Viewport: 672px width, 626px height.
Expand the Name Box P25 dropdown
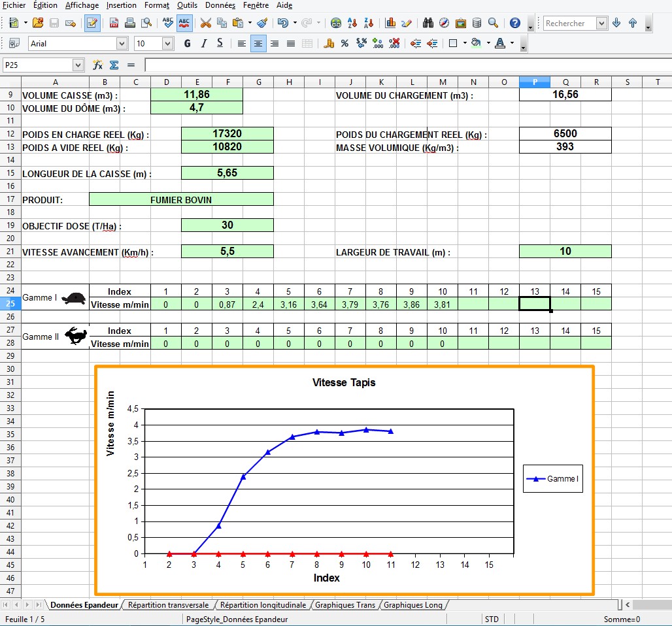(78, 65)
